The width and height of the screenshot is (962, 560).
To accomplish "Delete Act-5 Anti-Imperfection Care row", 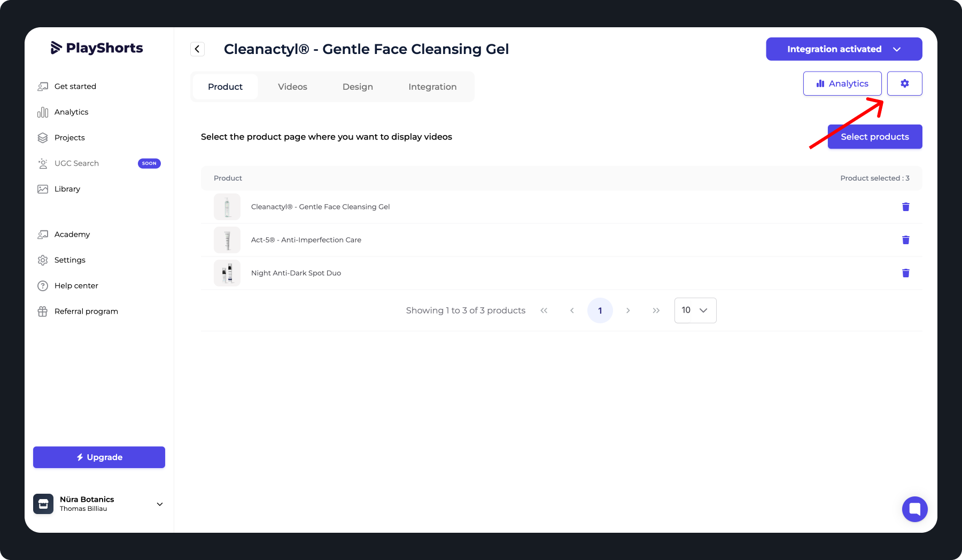I will point(906,240).
